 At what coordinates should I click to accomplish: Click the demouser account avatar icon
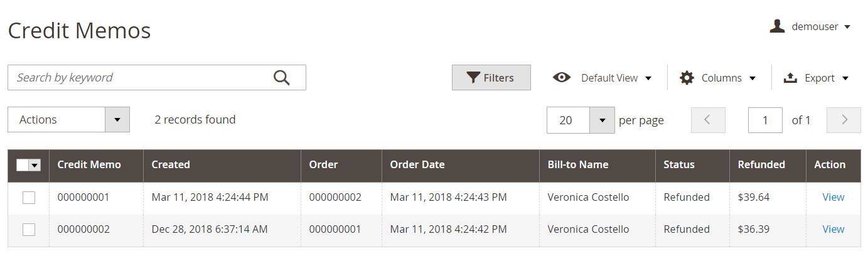point(777,26)
